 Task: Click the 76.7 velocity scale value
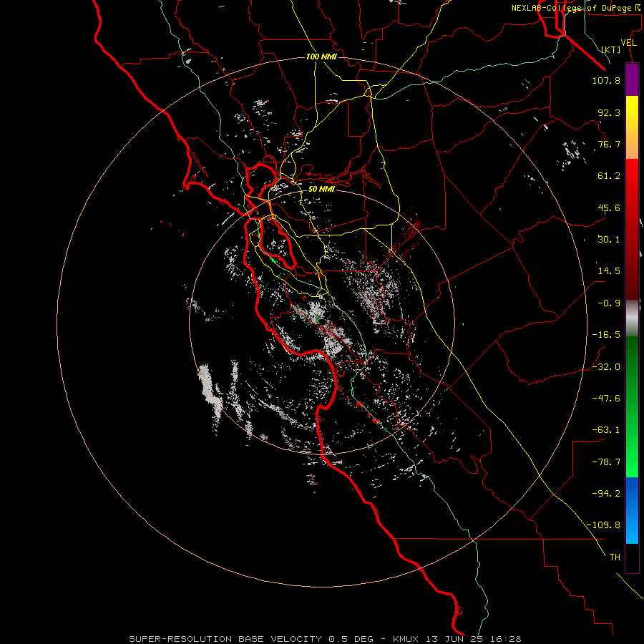pos(609,144)
